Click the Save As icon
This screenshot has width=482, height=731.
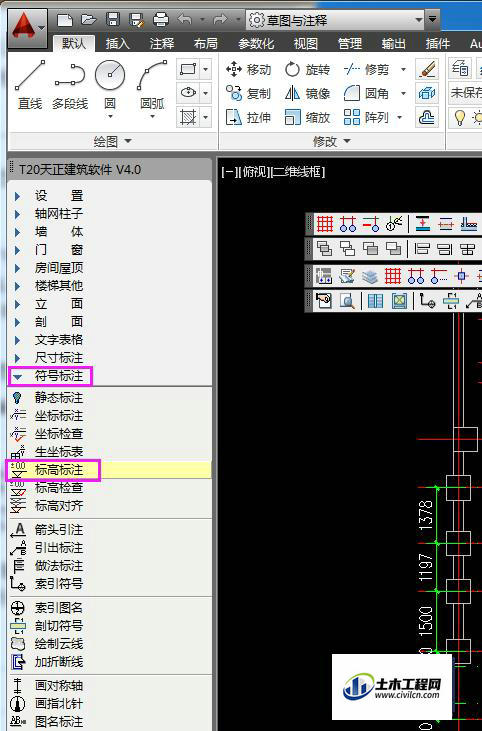click(137, 20)
